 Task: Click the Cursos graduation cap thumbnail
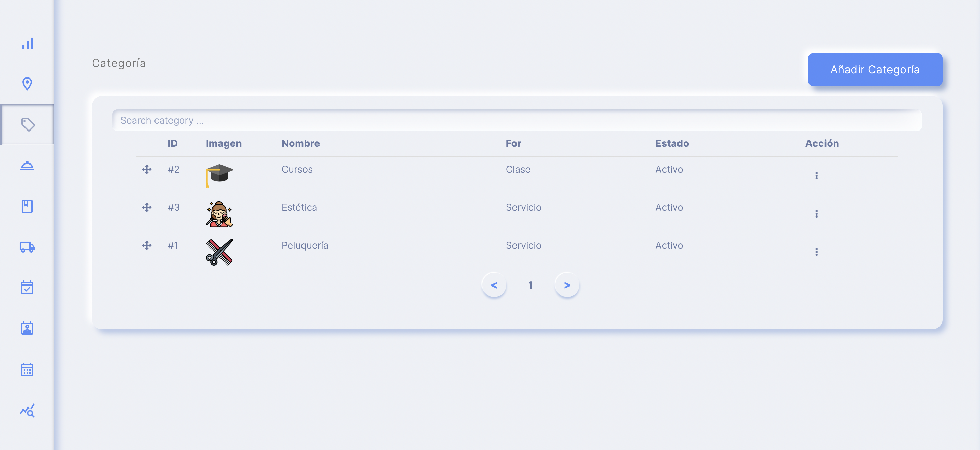click(x=219, y=176)
